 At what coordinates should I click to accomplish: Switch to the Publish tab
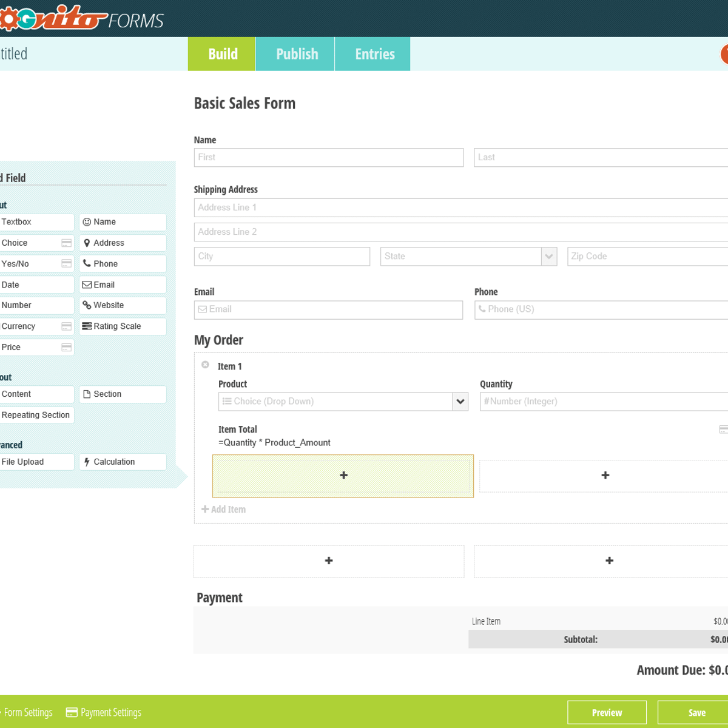click(x=295, y=54)
